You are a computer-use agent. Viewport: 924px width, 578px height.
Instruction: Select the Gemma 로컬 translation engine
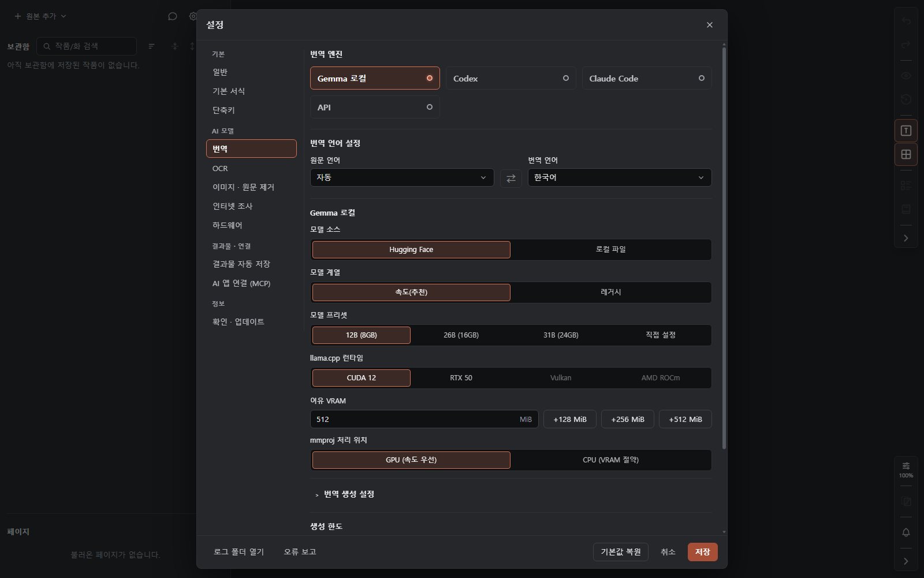point(375,78)
